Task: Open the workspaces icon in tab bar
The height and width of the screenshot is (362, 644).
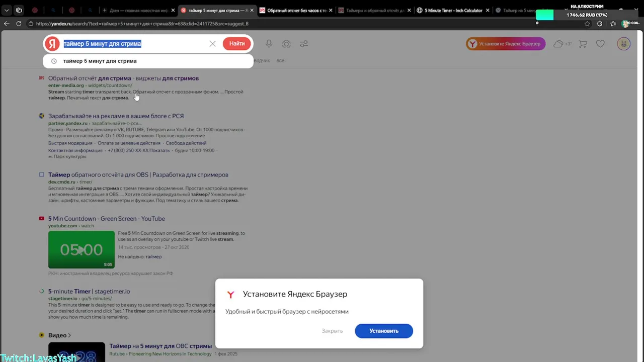Action: [x=19, y=10]
